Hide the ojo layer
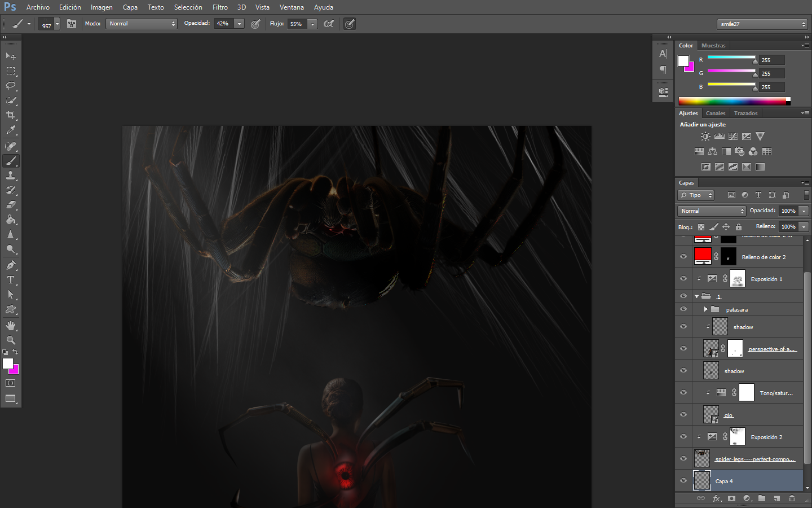812x508 pixels. [x=683, y=414]
